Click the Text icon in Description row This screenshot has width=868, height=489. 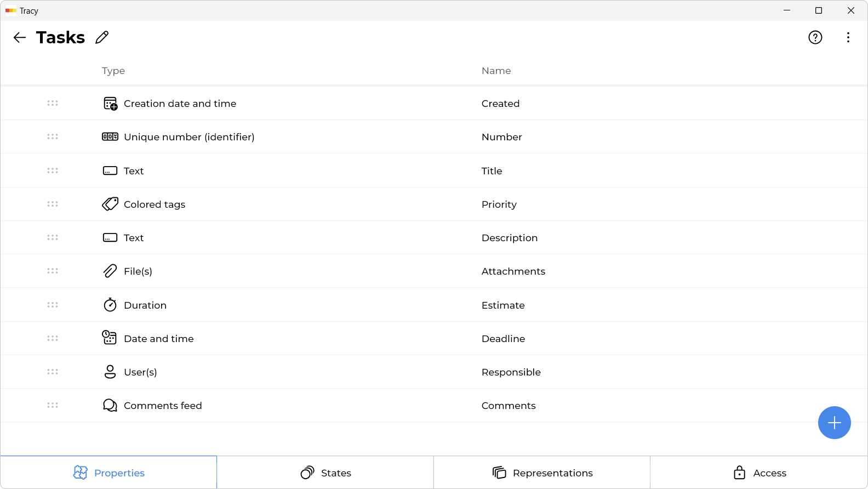point(110,238)
